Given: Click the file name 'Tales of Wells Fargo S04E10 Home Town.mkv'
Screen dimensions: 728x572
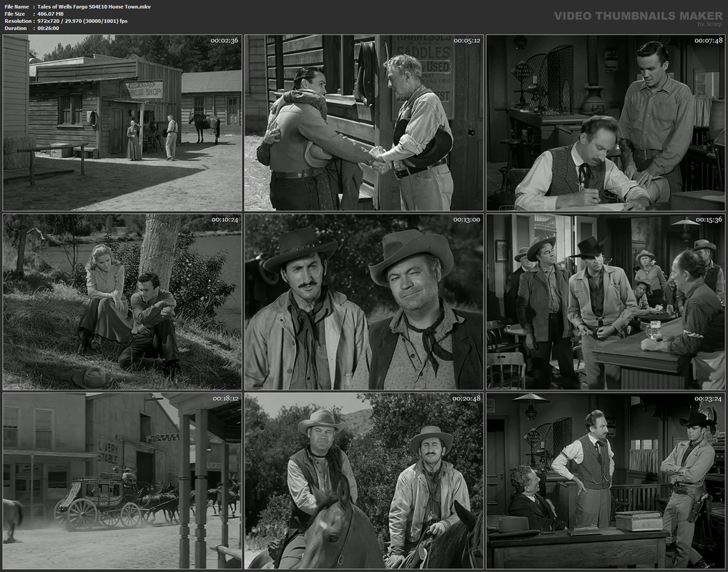Looking at the screenshot, I should [94, 6].
